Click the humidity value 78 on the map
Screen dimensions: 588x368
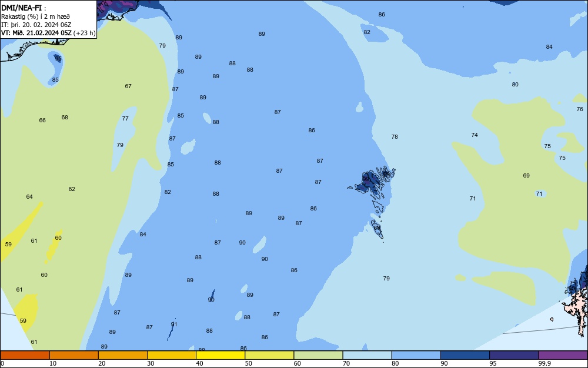pyautogui.click(x=395, y=137)
